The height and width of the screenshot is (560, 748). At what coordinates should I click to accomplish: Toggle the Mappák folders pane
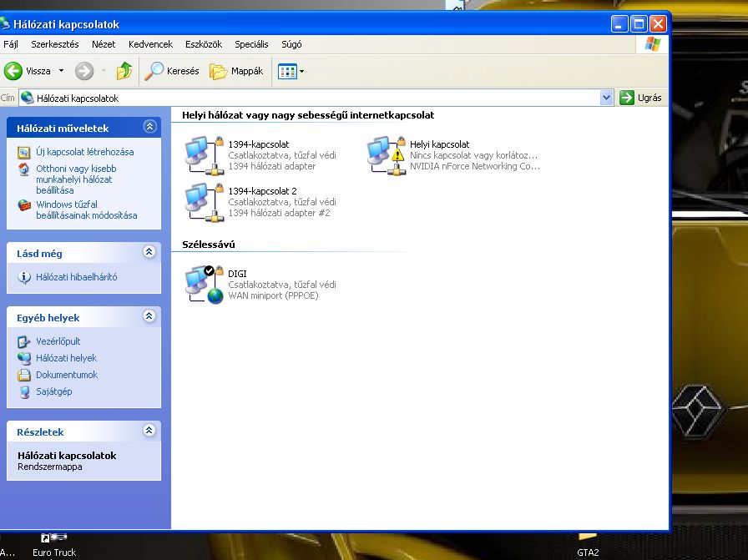236,71
